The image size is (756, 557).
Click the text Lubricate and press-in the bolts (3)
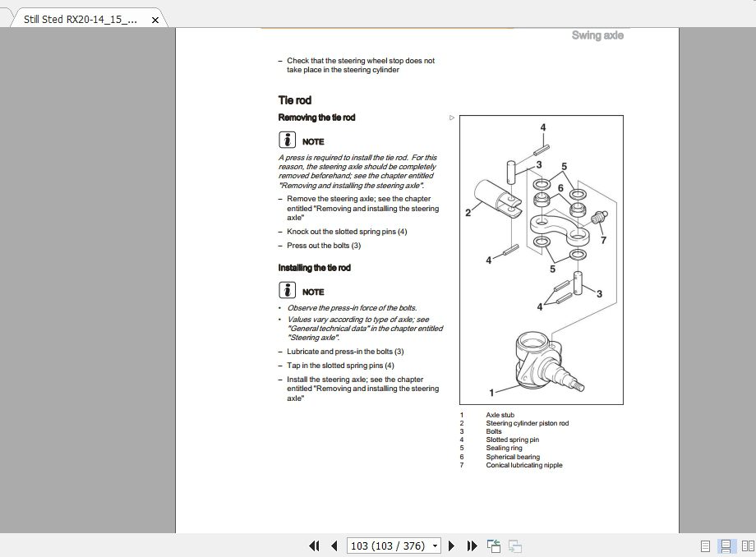(345, 352)
